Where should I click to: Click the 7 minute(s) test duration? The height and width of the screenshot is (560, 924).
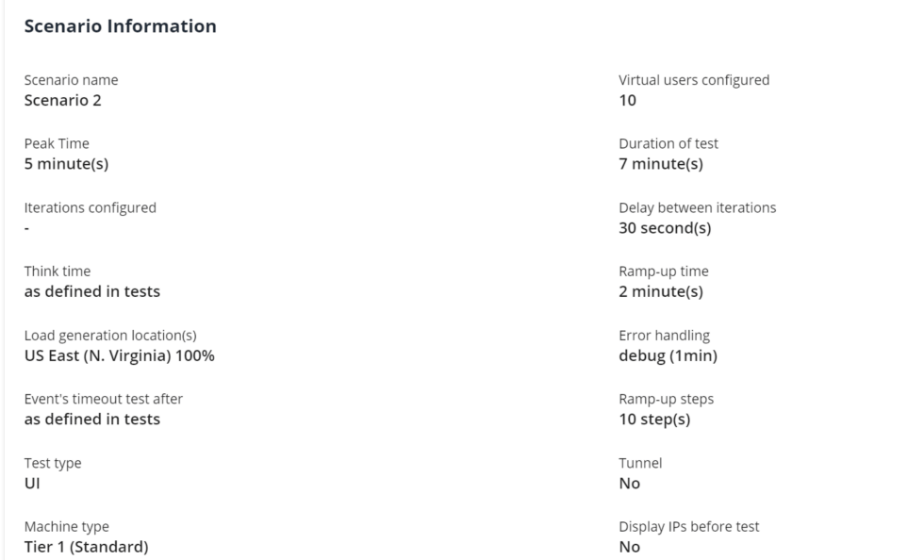tap(660, 164)
